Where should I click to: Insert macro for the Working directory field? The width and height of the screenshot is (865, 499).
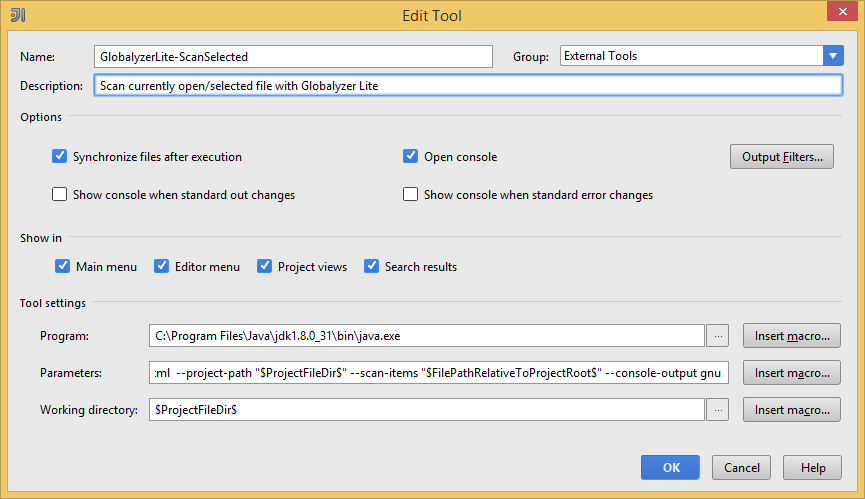click(x=791, y=410)
